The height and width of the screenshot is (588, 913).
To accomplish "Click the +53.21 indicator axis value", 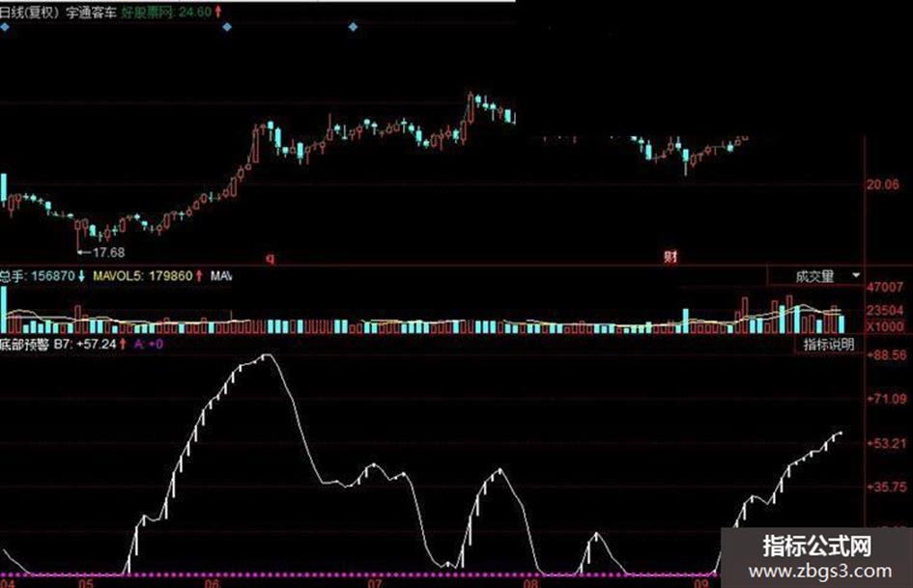I will coord(886,443).
